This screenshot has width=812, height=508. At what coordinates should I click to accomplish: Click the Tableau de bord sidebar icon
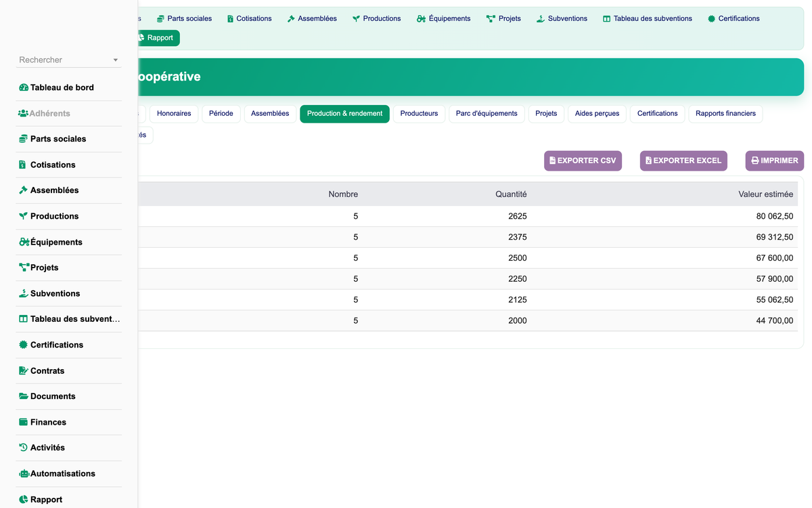24,87
